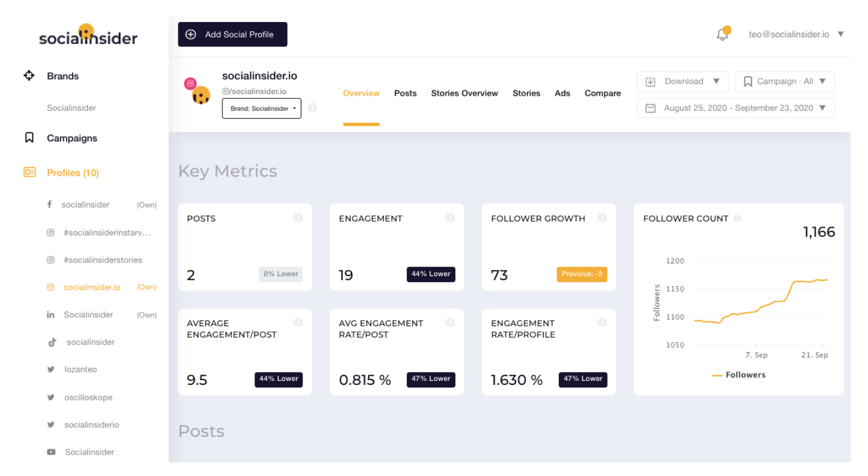Open the teo@socialinsider.io account menu
Screen dimensions: 868x476
(796, 34)
